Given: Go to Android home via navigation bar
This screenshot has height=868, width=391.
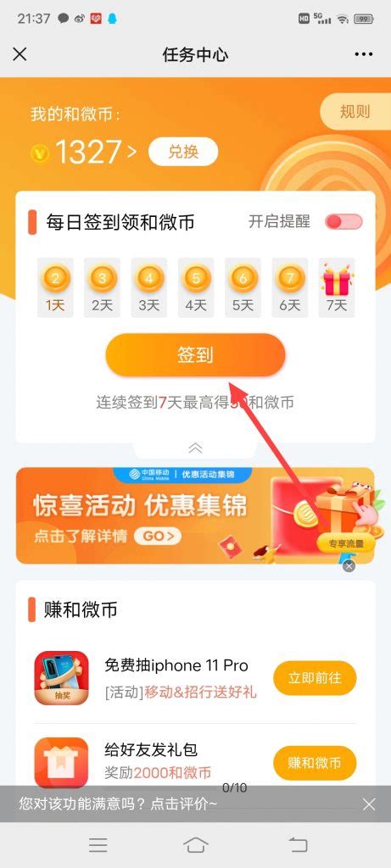Looking at the screenshot, I should tap(195, 844).
